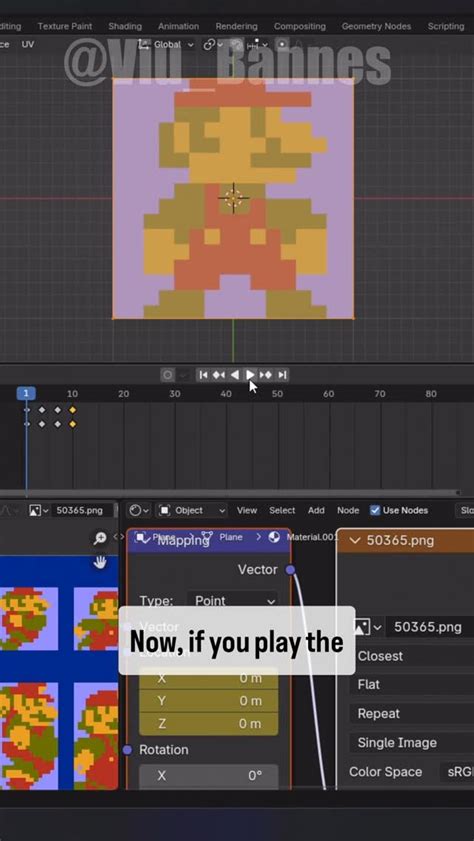Select the orange keyframe diamond in the bottom row
This screenshot has height=841, width=474.
(x=72, y=424)
